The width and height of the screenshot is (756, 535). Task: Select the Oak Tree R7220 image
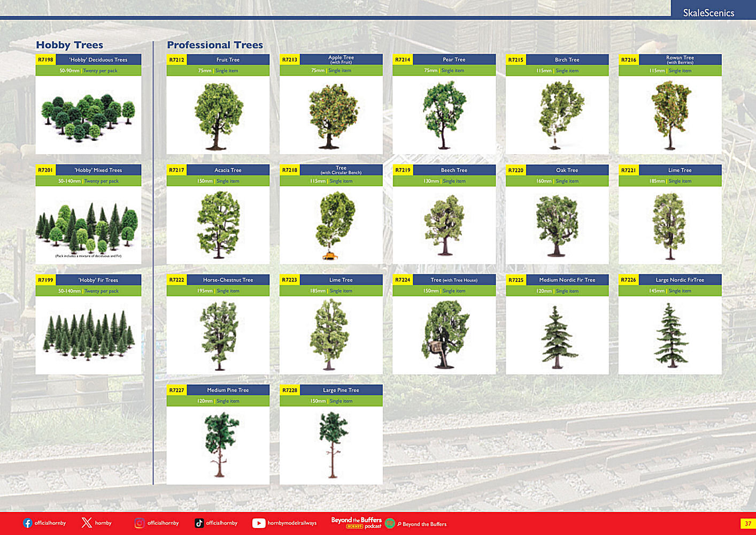point(557,225)
